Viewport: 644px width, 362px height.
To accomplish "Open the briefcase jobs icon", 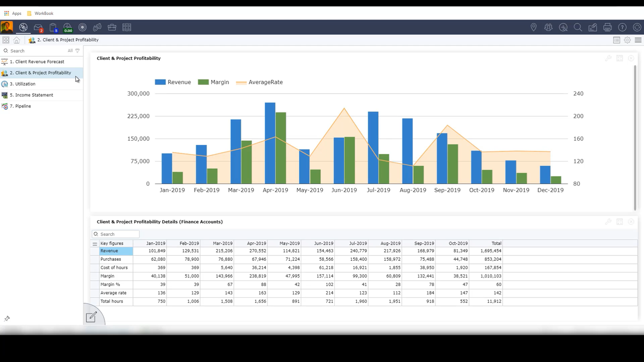I will click(112, 27).
